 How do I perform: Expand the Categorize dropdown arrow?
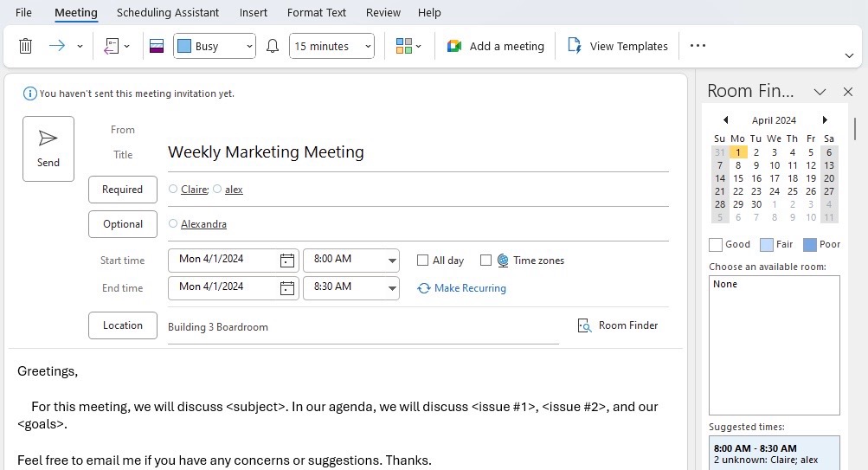(x=419, y=47)
